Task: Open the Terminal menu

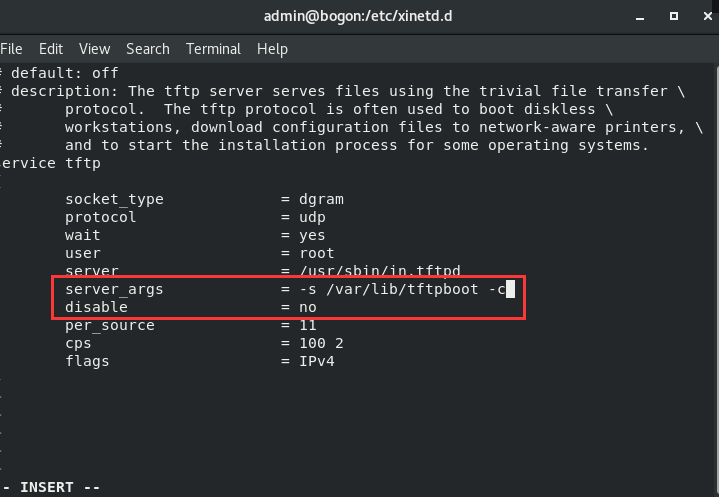Action: click(213, 49)
